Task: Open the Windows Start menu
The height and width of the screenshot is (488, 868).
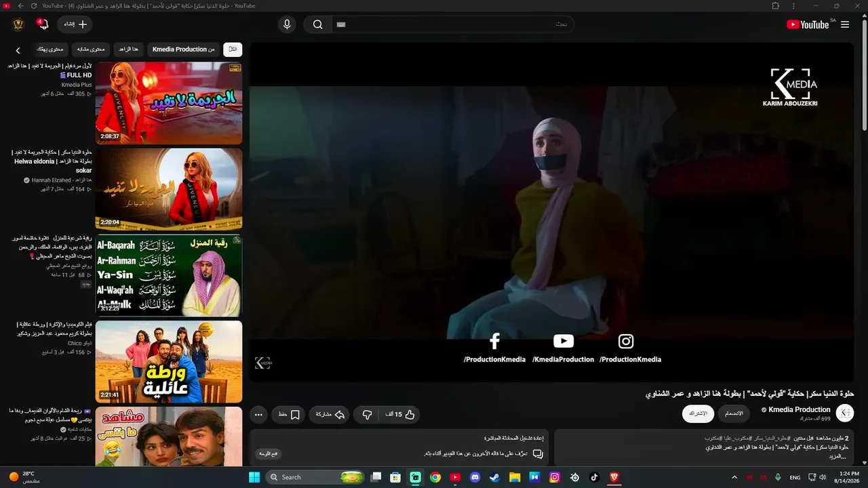Action: tap(254, 477)
